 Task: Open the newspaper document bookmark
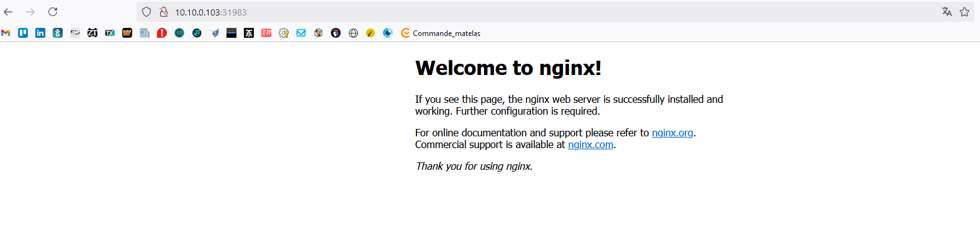(x=145, y=33)
